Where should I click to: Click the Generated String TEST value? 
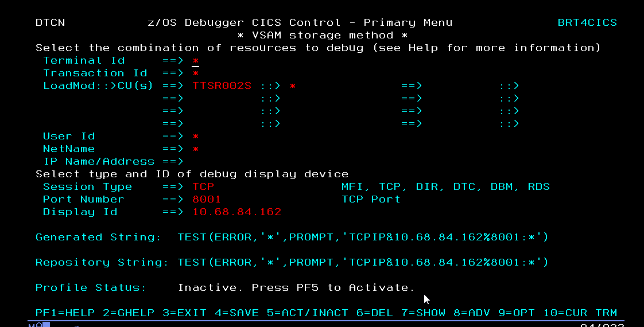point(363,237)
